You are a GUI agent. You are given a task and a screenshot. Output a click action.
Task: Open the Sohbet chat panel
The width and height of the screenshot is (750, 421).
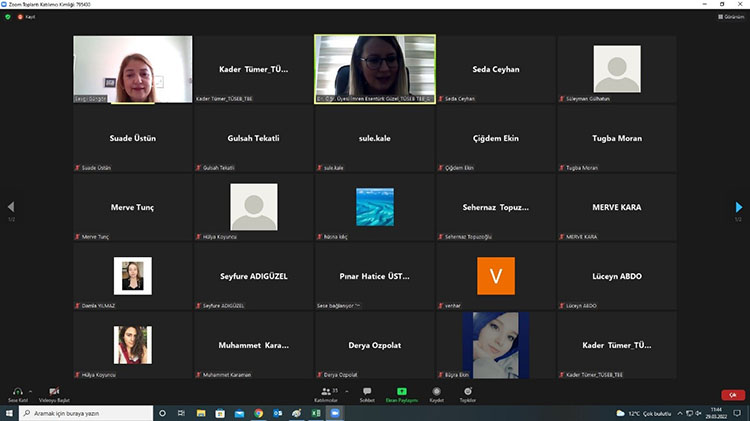click(367, 391)
